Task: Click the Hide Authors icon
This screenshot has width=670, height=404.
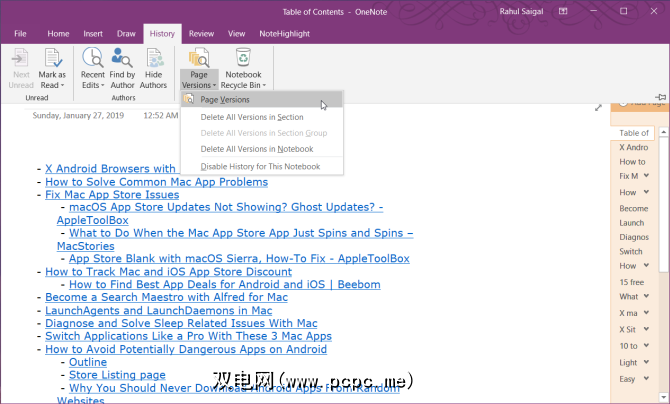Action: (x=153, y=58)
